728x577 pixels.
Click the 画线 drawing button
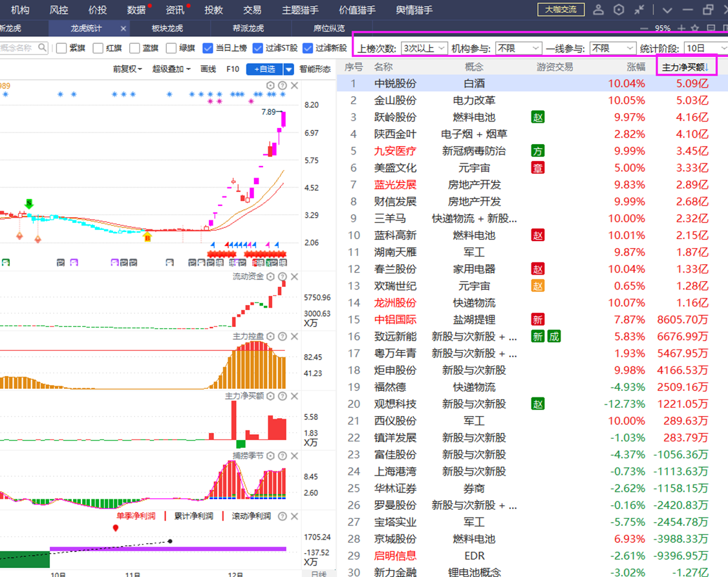[208, 69]
